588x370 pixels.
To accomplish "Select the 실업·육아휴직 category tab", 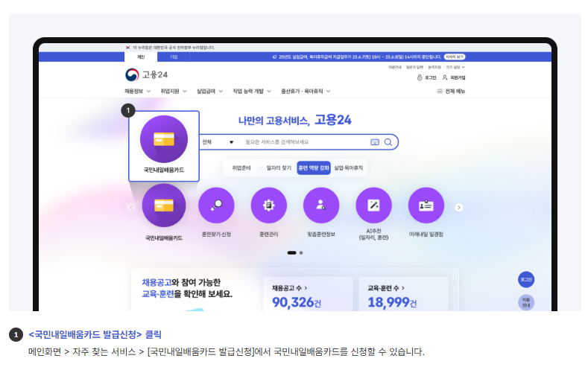I will tap(348, 168).
